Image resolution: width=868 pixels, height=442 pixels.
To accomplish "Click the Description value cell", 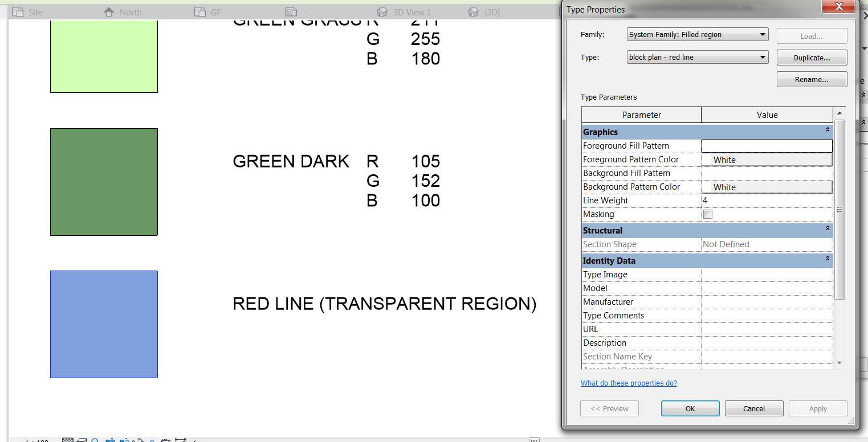I will 767,343.
